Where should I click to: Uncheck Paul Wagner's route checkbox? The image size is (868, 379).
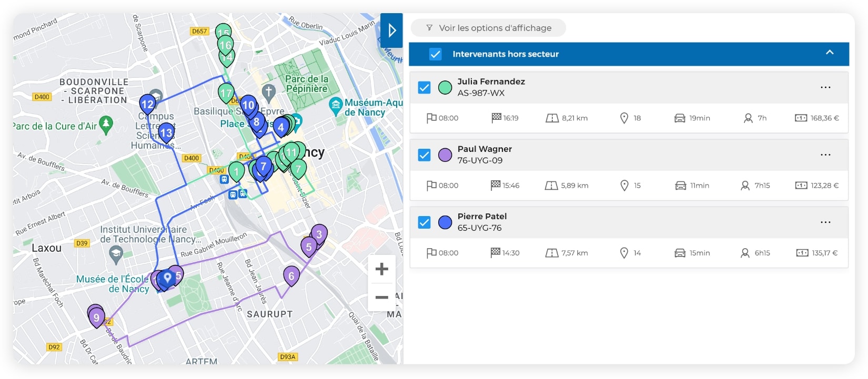click(424, 155)
